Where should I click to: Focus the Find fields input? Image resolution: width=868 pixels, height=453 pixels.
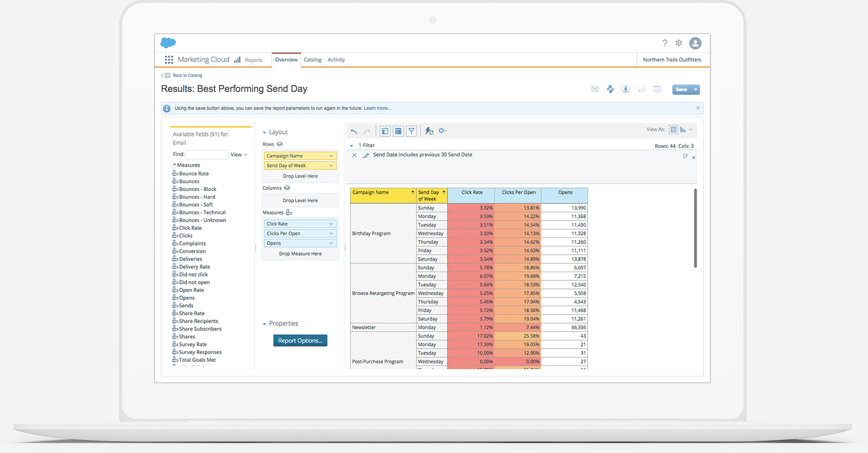(207, 155)
